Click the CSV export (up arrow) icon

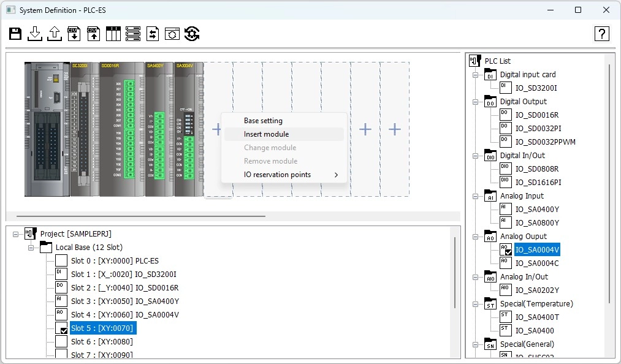coord(93,34)
